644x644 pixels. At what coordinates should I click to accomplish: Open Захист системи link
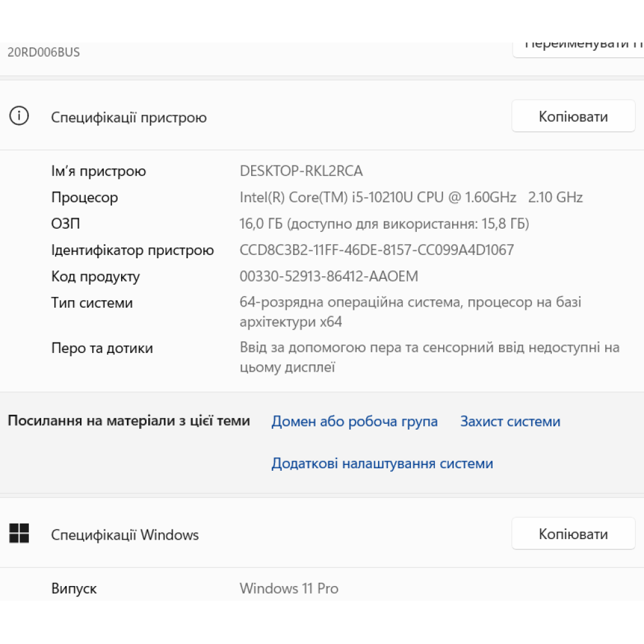pos(510,422)
